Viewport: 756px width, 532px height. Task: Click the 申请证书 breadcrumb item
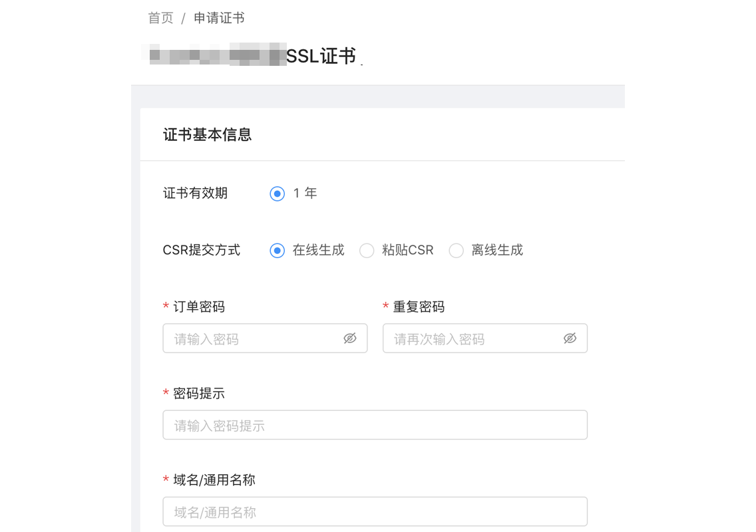click(220, 18)
